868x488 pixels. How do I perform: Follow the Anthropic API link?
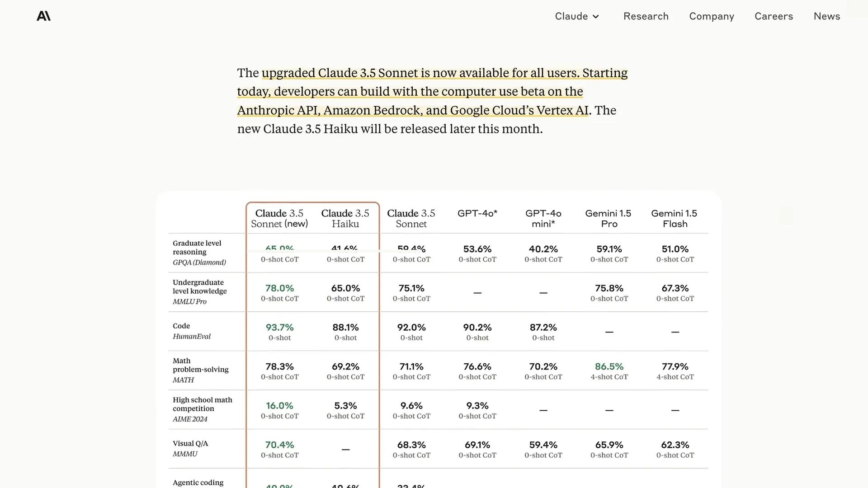[278, 110]
